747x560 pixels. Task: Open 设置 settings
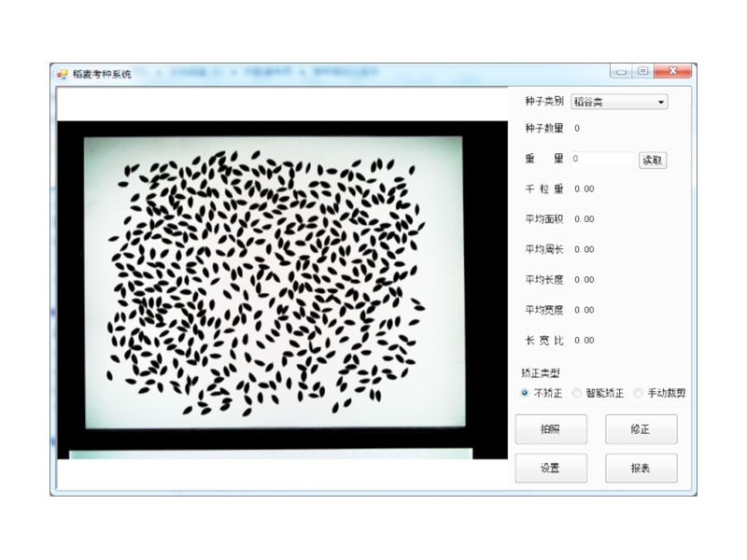(551, 469)
